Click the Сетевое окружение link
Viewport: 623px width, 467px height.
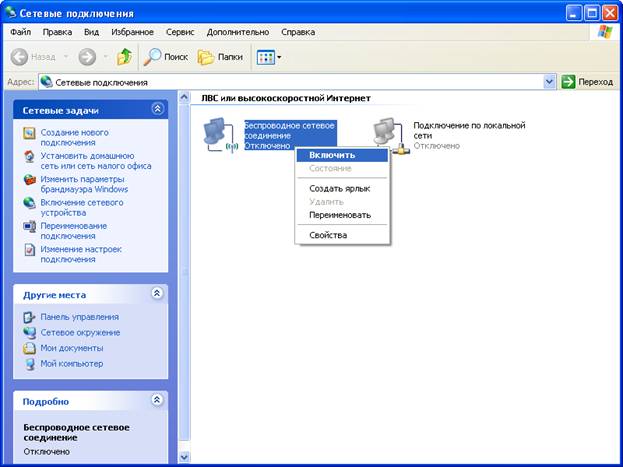click(80, 332)
